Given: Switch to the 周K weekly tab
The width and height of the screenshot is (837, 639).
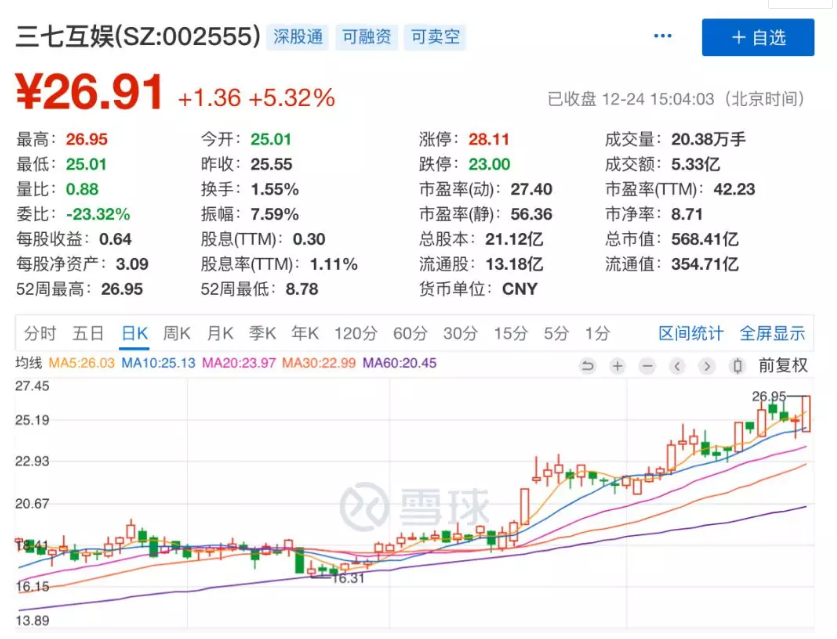Looking at the screenshot, I should point(176,334).
